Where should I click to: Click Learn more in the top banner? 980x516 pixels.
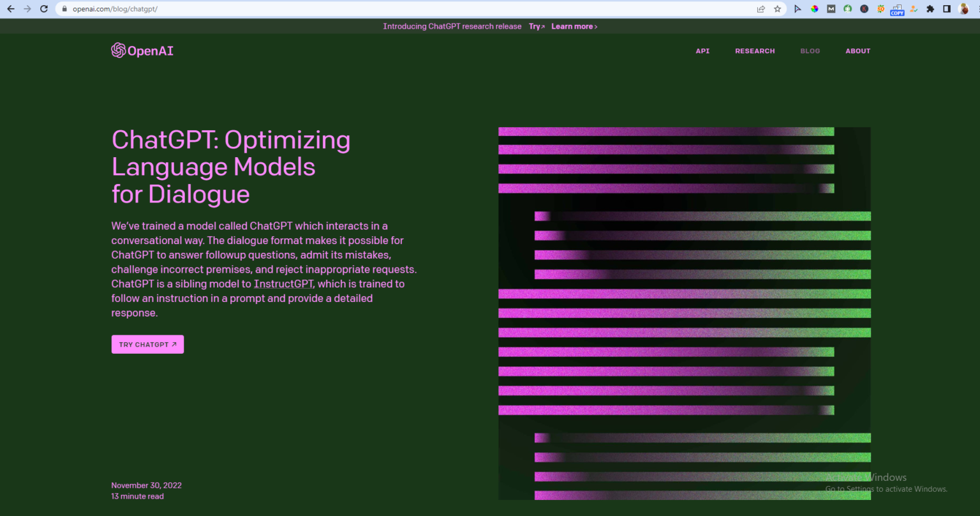574,27
